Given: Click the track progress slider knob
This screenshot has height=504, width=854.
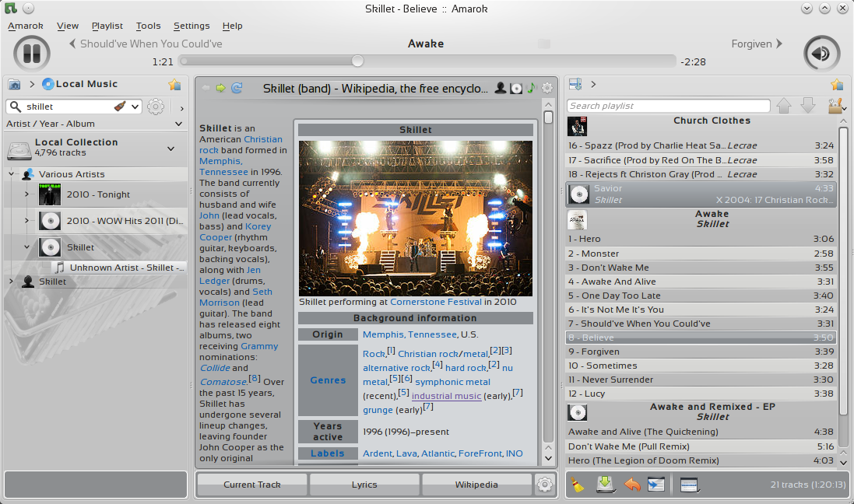Looking at the screenshot, I should (357, 61).
